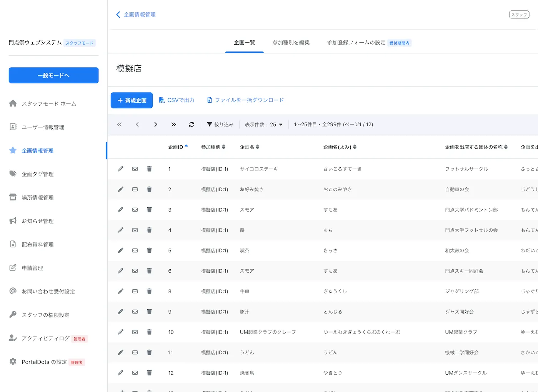Open お問い合わせ受付設定 in sidebar
The image size is (538, 392).
tap(53, 291)
